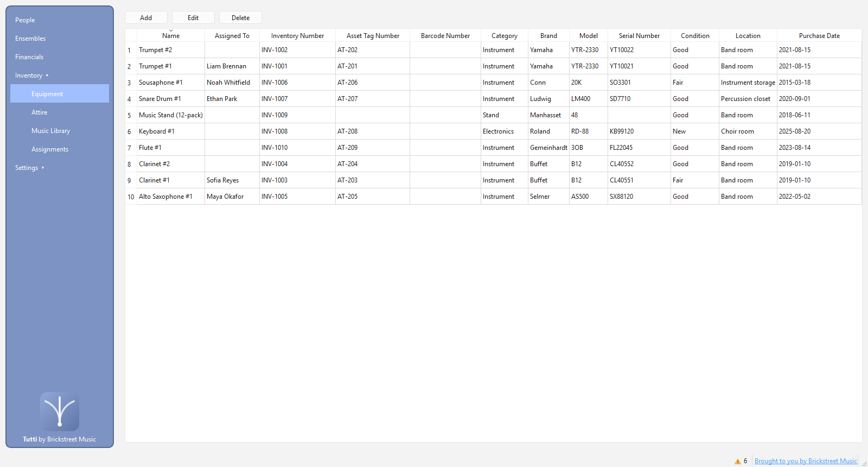Open the Ensembles section
This screenshot has height=467, width=868.
30,39
